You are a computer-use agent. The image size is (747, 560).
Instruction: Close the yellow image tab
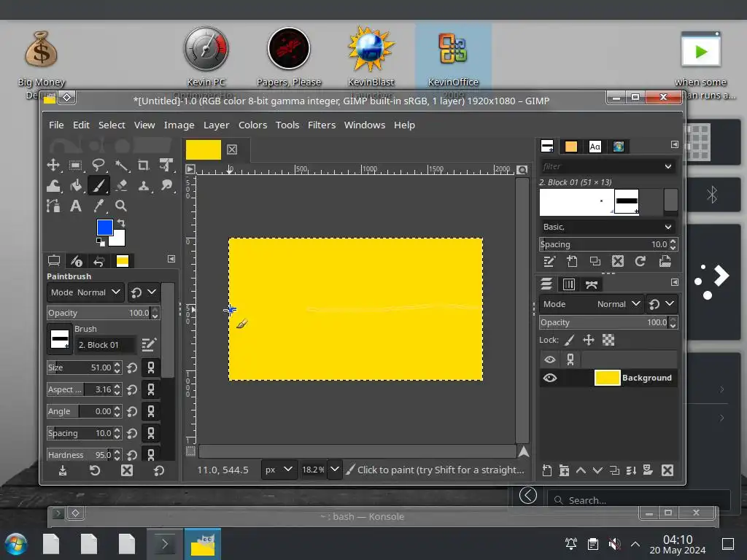(x=232, y=149)
